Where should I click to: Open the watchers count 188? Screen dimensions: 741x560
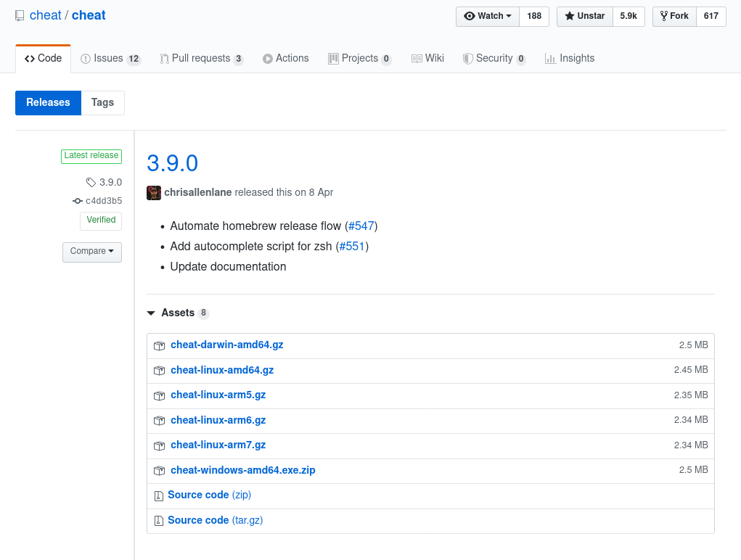point(534,17)
